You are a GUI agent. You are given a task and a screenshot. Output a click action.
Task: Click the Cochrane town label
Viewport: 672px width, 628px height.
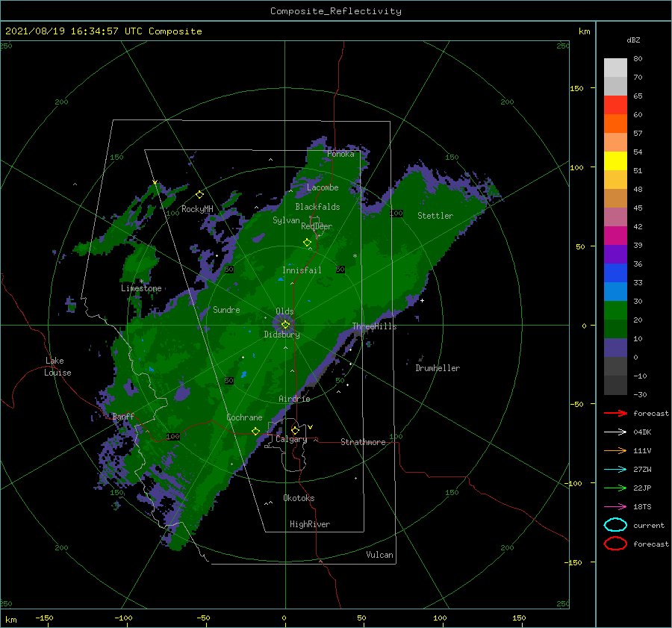(x=244, y=417)
